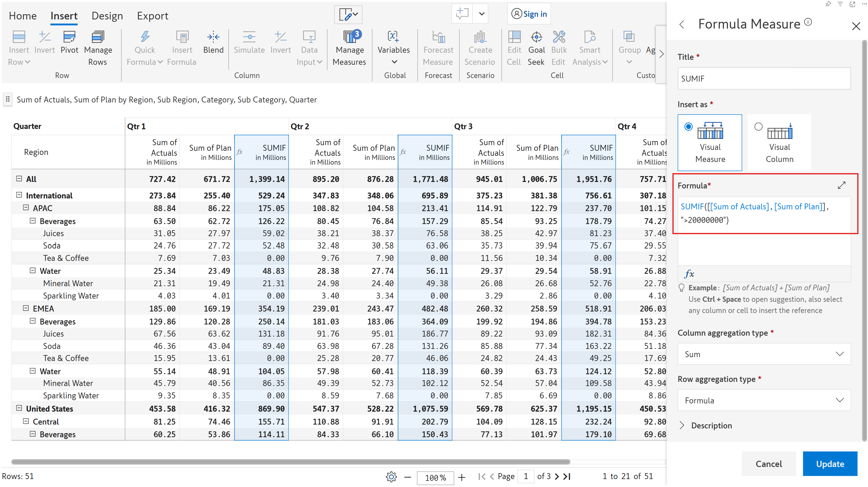Click the fx function button below formula

pyautogui.click(x=689, y=274)
